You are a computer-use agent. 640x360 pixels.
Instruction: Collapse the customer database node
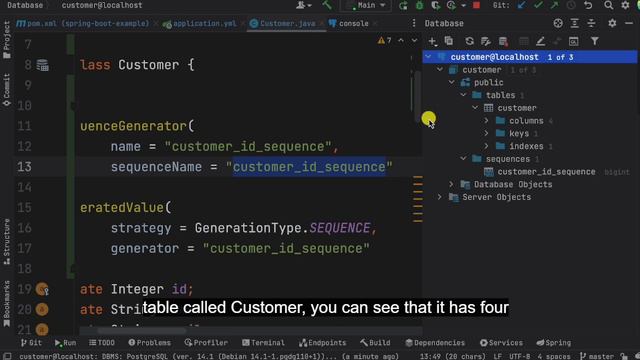pyautogui.click(x=440, y=69)
